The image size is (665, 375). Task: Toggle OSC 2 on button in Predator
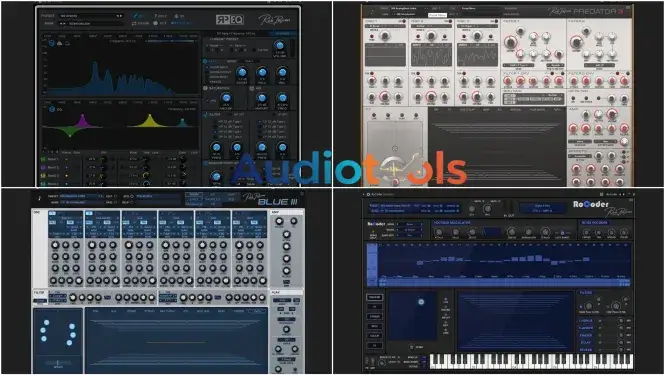(449, 21)
